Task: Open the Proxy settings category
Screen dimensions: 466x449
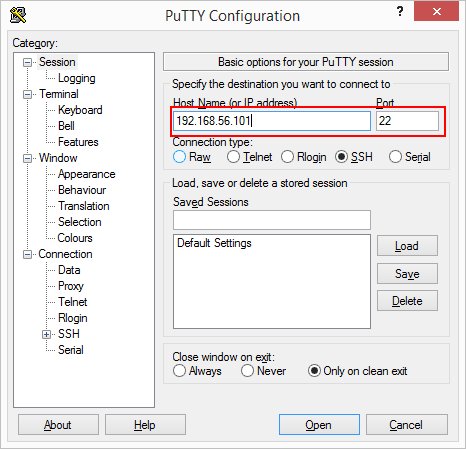Action: (x=71, y=286)
